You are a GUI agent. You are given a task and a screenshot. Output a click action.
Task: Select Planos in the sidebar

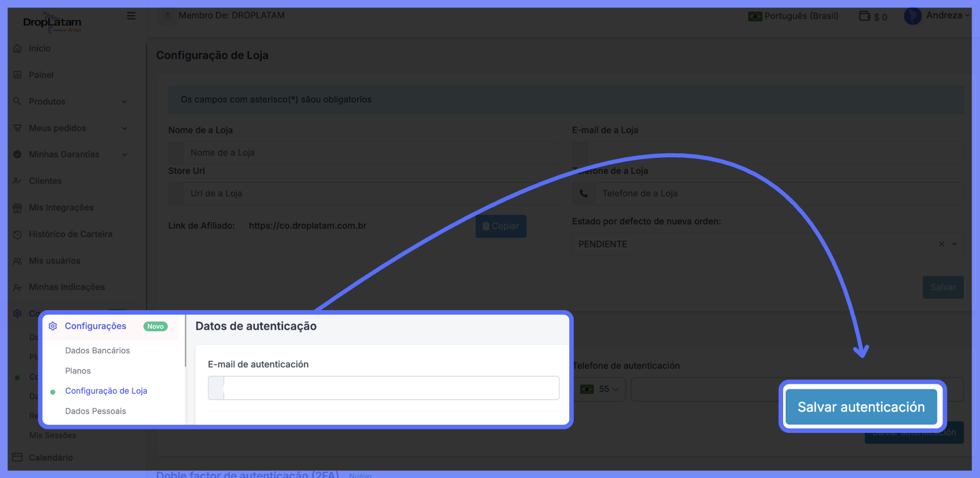coord(78,371)
